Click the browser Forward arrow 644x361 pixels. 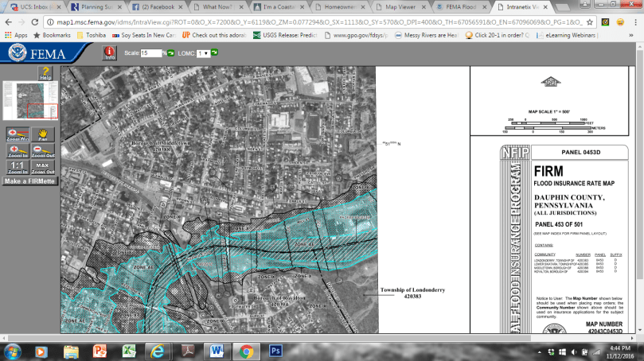(21, 22)
